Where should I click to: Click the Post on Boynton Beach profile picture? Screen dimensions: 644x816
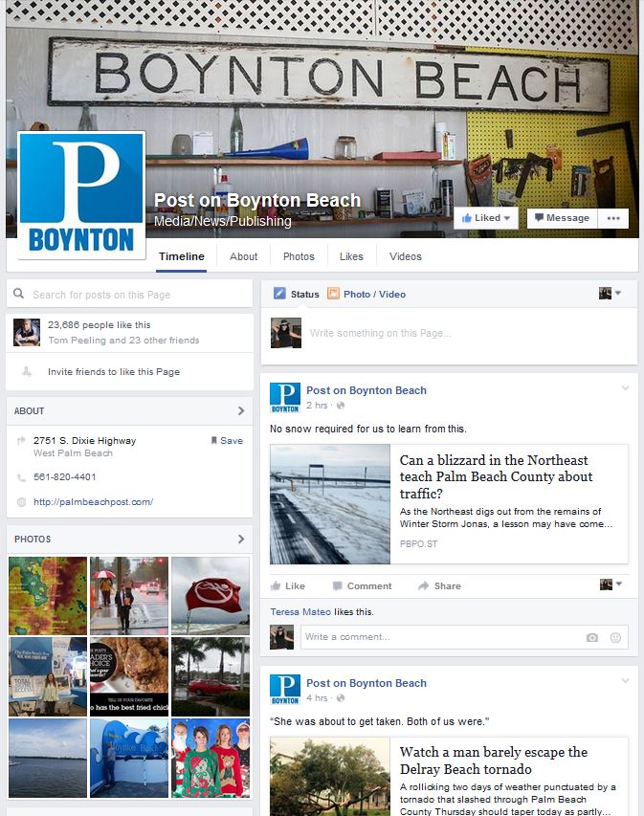tap(81, 195)
